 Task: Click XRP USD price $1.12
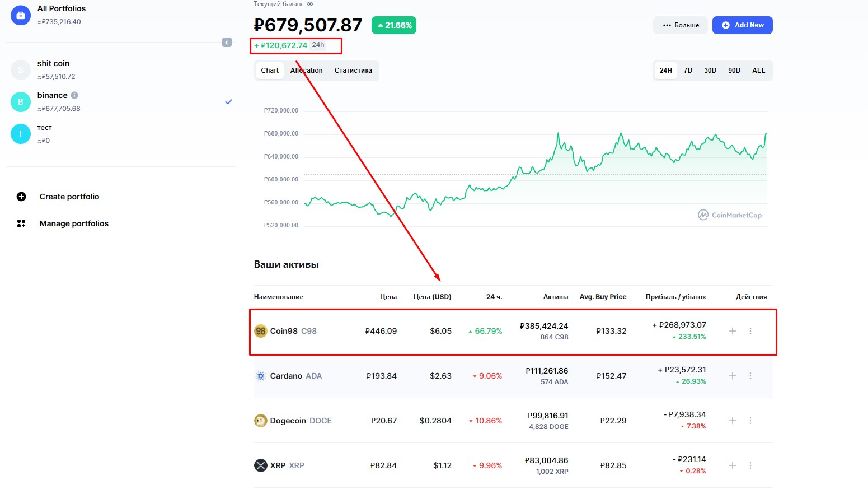click(442, 465)
